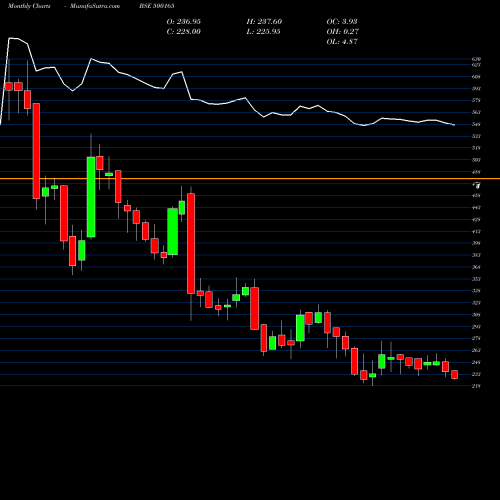The width and height of the screenshot is (500, 500).
Task: Click the orange horizontal price level line
Action: (250, 179)
